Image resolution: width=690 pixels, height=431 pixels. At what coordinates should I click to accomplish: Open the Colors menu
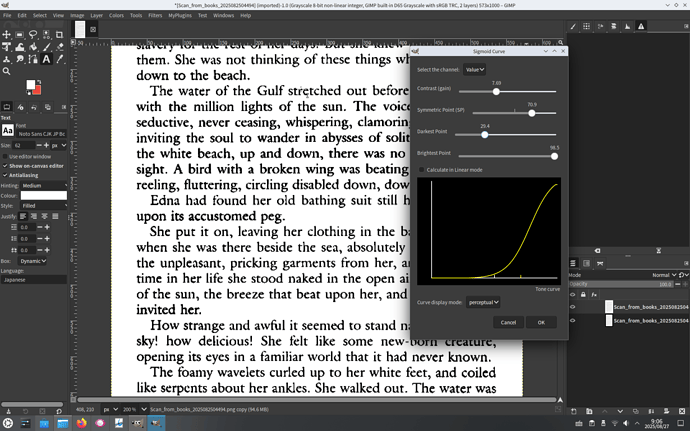pos(116,15)
